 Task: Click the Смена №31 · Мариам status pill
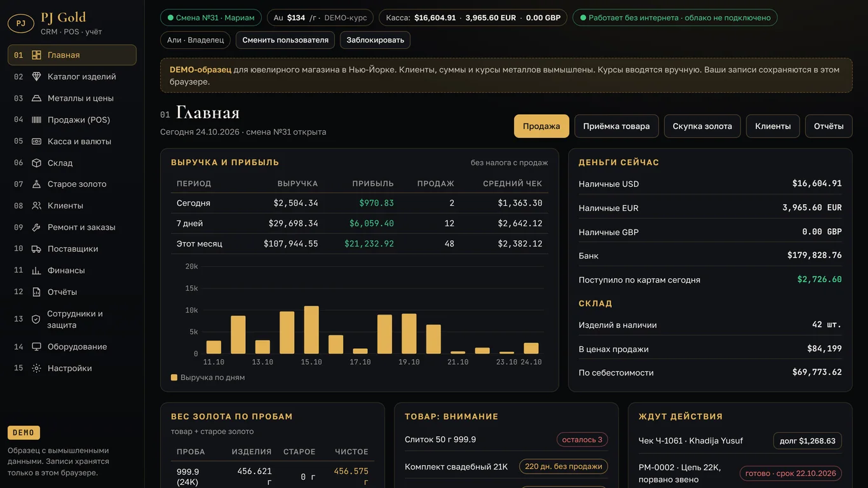211,18
